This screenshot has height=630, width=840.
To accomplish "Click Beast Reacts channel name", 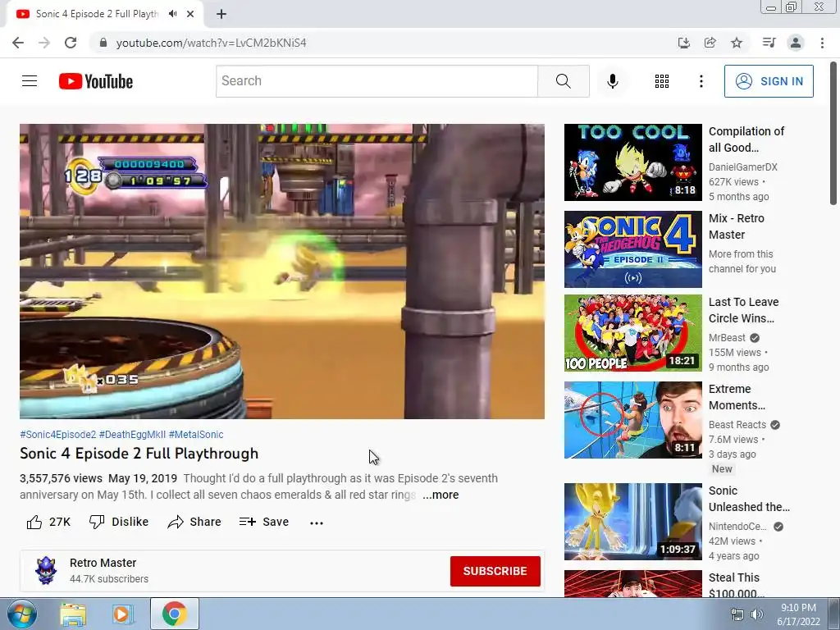I will tap(737, 425).
